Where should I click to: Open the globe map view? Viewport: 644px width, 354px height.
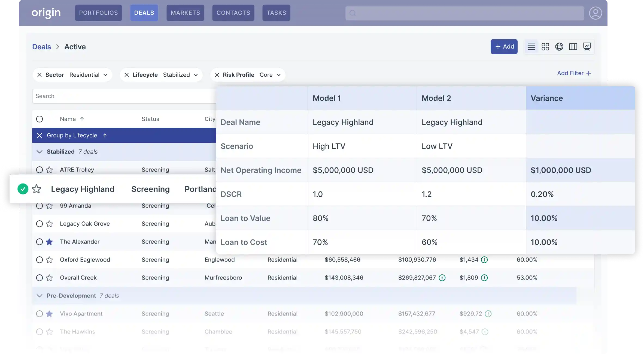coord(559,47)
